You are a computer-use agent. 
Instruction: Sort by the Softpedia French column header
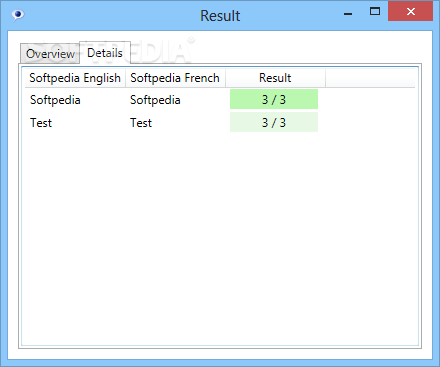tap(175, 78)
